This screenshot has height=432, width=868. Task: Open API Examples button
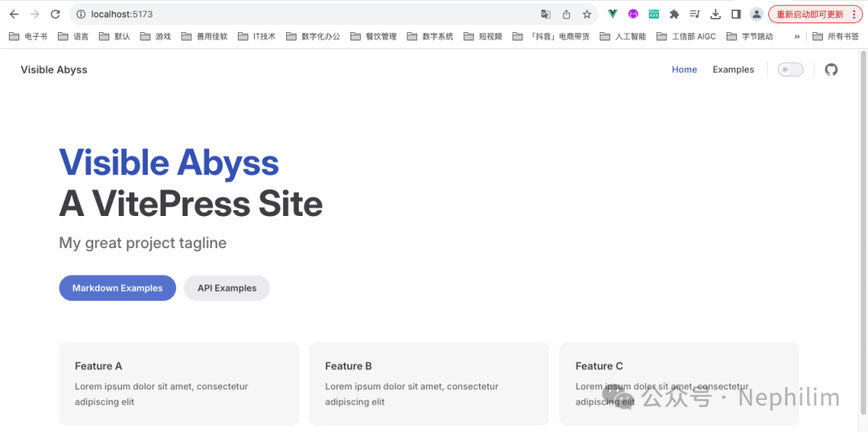click(227, 288)
